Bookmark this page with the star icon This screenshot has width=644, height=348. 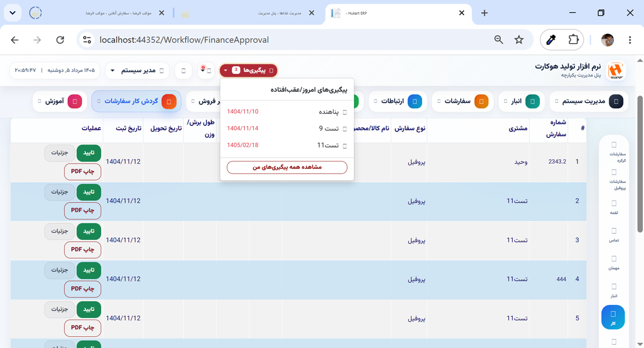coord(519,40)
